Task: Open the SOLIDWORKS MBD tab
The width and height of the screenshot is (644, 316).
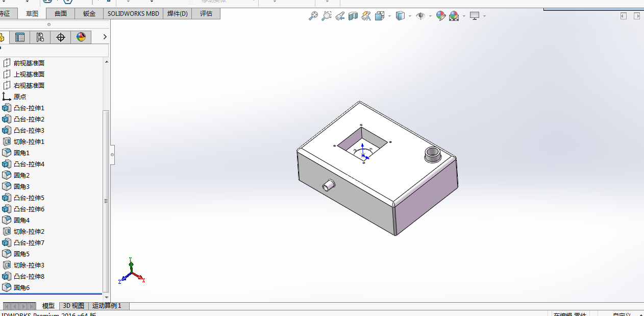Action: 133,14
